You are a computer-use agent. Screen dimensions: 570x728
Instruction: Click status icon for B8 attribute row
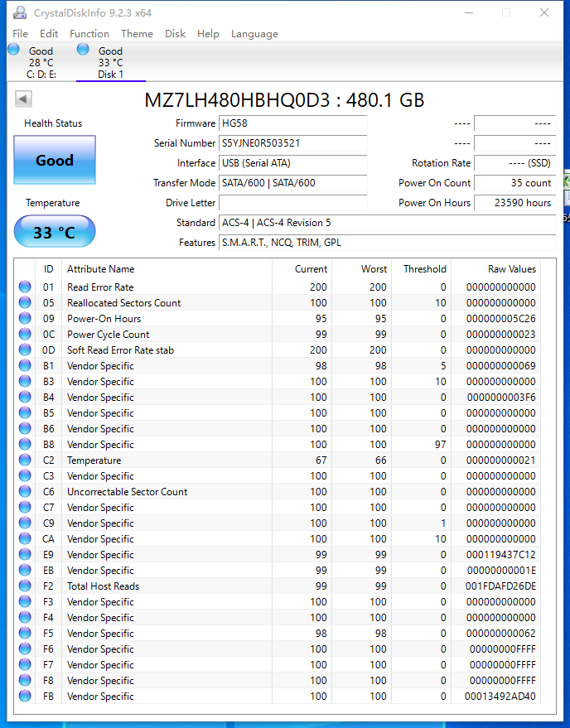click(x=25, y=445)
